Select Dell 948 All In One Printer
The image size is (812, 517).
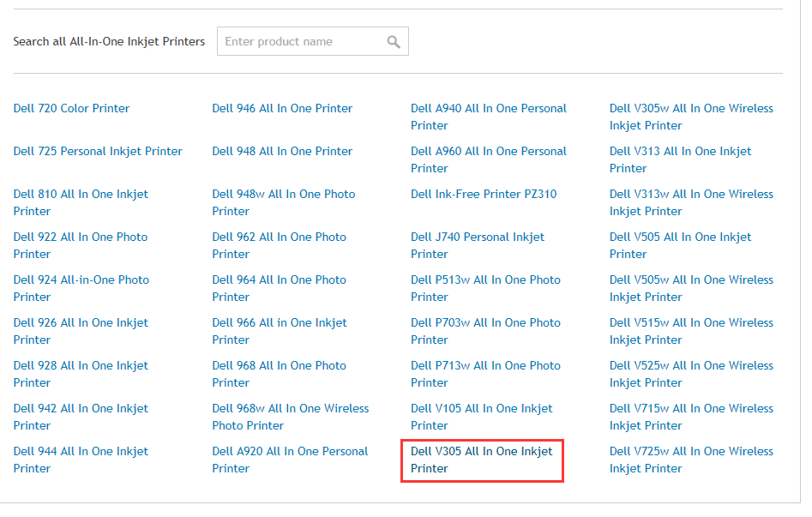282,151
